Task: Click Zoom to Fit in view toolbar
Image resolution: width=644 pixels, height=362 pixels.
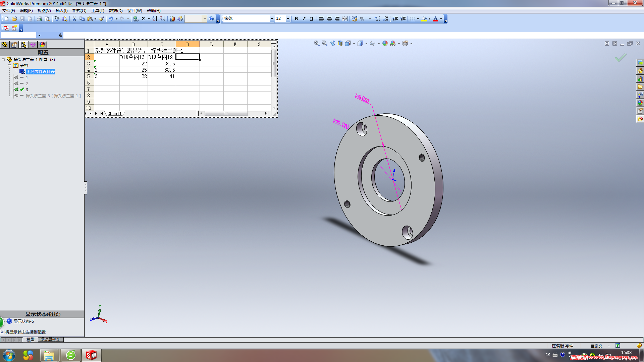Action: [317, 44]
